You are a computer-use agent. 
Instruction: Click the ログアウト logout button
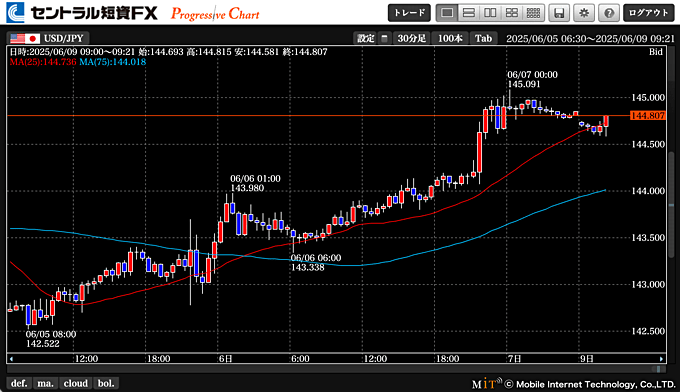coord(649,13)
